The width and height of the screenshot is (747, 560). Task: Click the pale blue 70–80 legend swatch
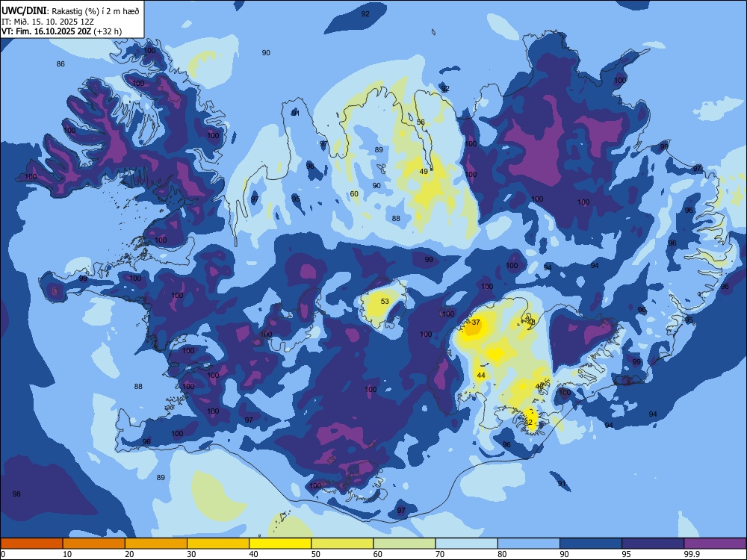(x=466, y=544)
